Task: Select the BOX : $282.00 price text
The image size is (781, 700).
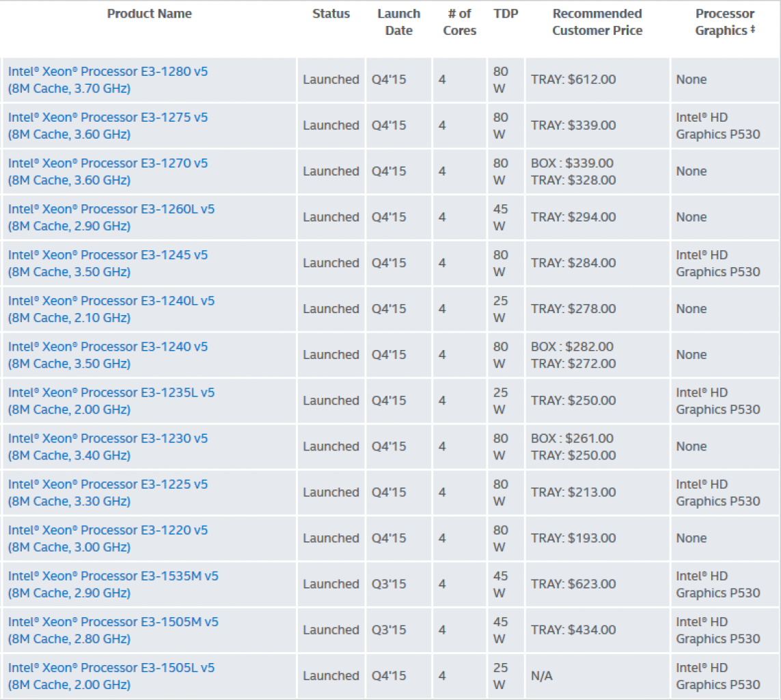Action: tap(573, 347)
